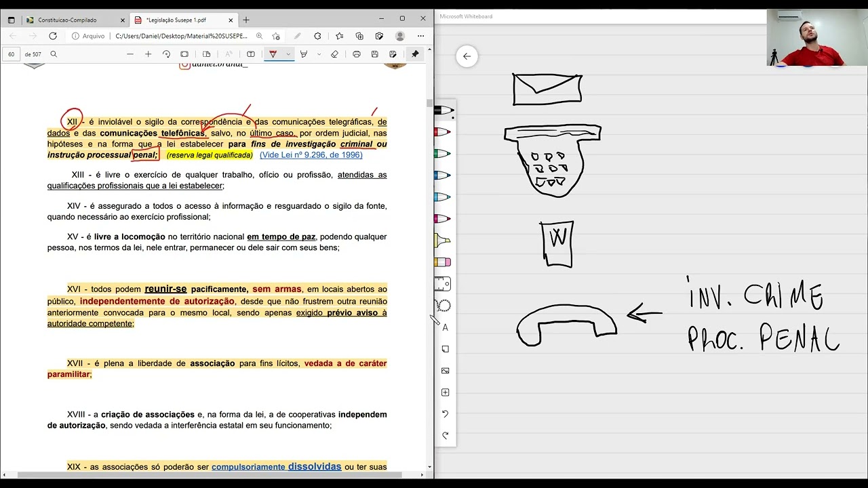Switch to Constituicao-Compilado tab
The width and height of the screenshot is (868, 488).
point(75,20)
